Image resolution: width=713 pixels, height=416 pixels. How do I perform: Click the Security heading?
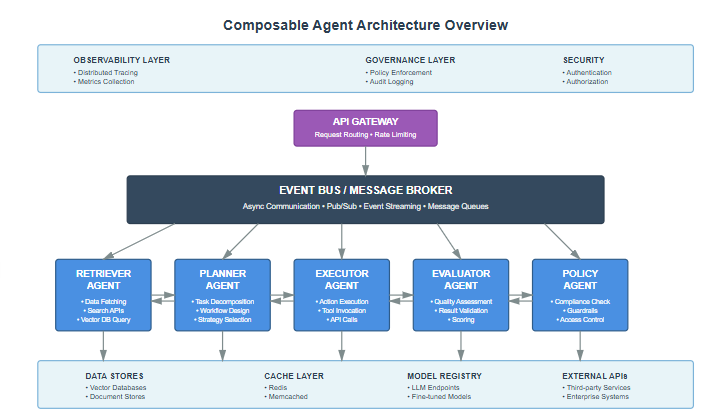(x=583, y=60)
